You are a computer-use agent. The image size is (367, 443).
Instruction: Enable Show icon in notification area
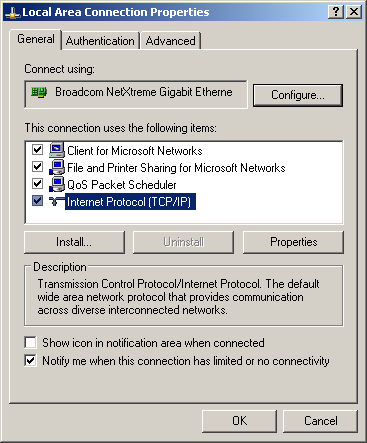[30, 342]
